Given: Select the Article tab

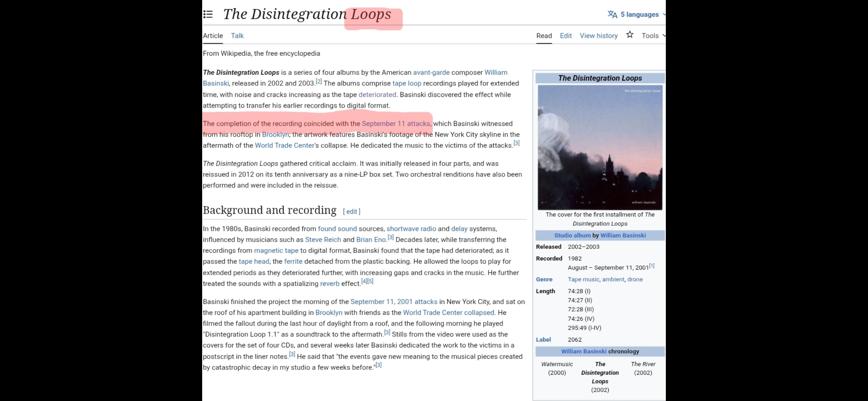Looking at the screenshot, I should tap(213, 36).
